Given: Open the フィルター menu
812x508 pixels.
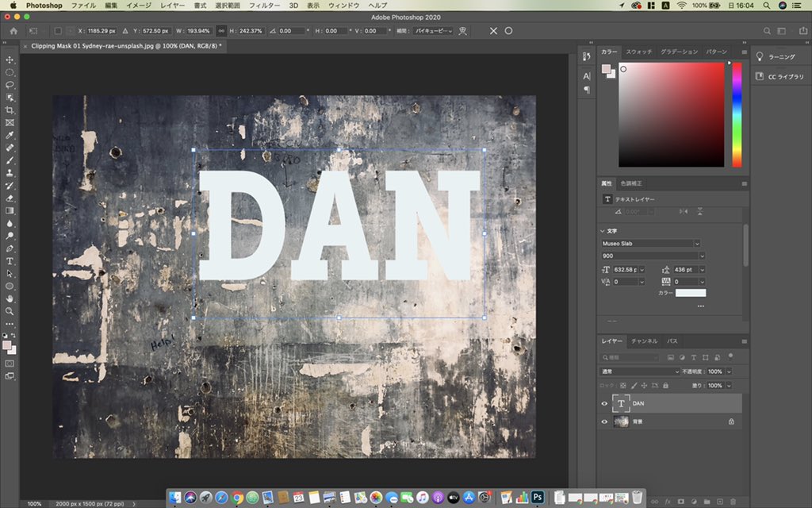Looking at the screenshot, I should [264, 6].
